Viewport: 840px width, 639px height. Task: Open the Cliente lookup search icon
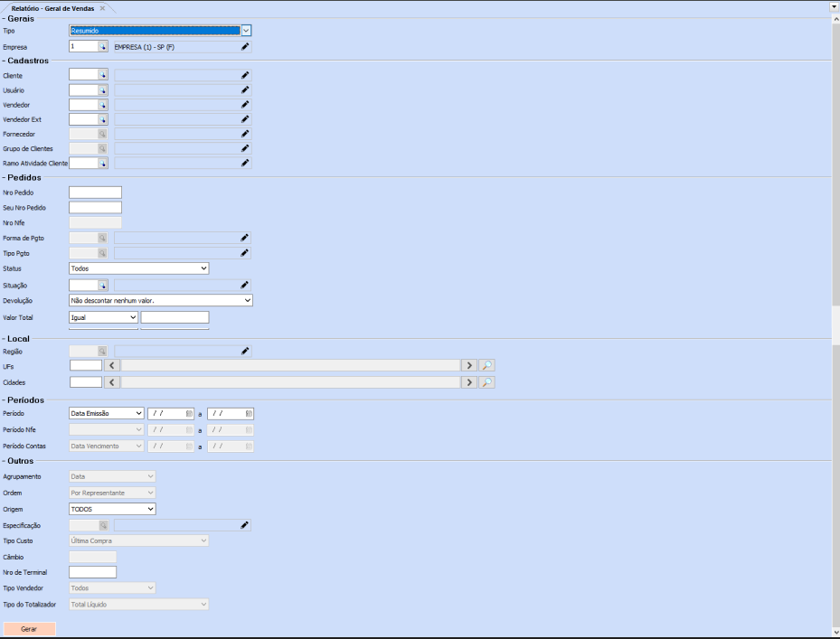pos(103,76)
